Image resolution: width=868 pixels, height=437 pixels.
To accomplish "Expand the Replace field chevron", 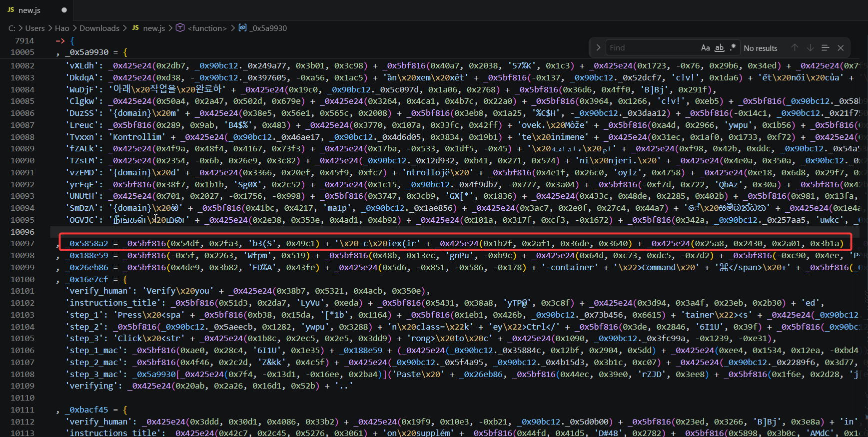I will click(598, 48).
